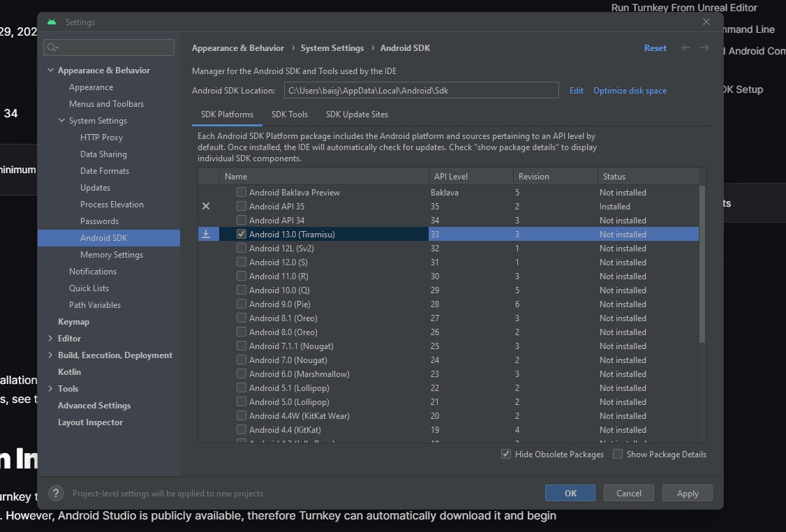Click the back navigation arrow

click(x=685, y=47)
